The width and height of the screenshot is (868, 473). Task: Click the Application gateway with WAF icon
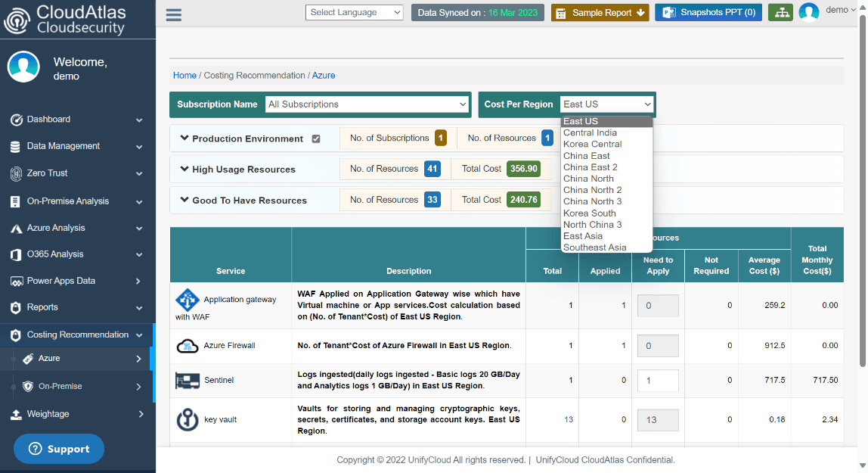(187, 300)
